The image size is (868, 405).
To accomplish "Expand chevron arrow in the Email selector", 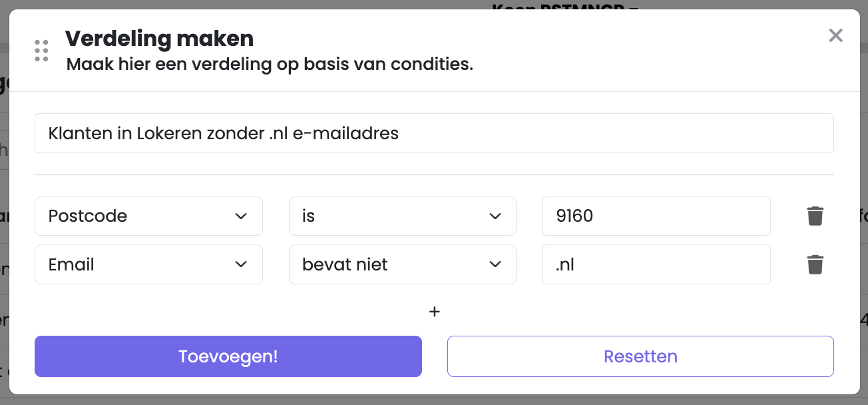I will [241, 264].
